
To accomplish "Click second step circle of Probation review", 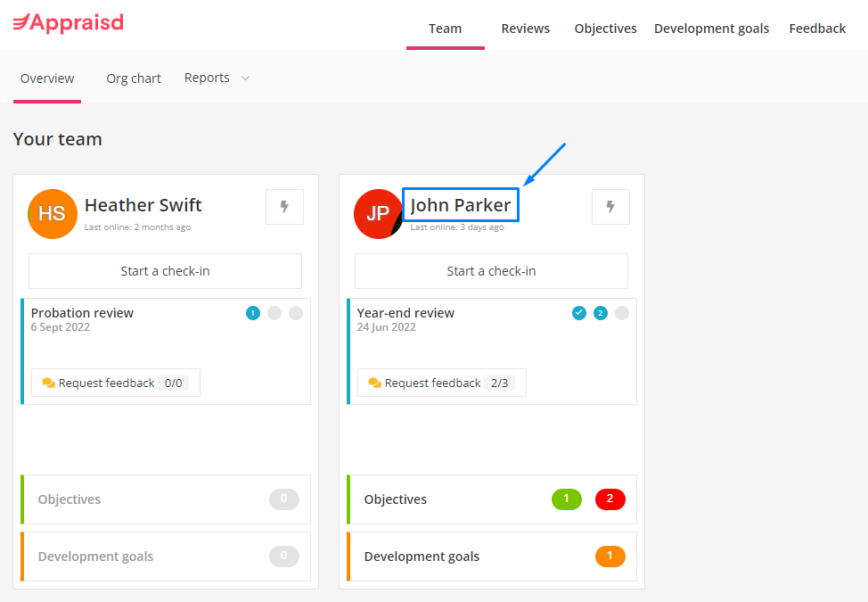I will pyautogui.click(x=274, y=313).
